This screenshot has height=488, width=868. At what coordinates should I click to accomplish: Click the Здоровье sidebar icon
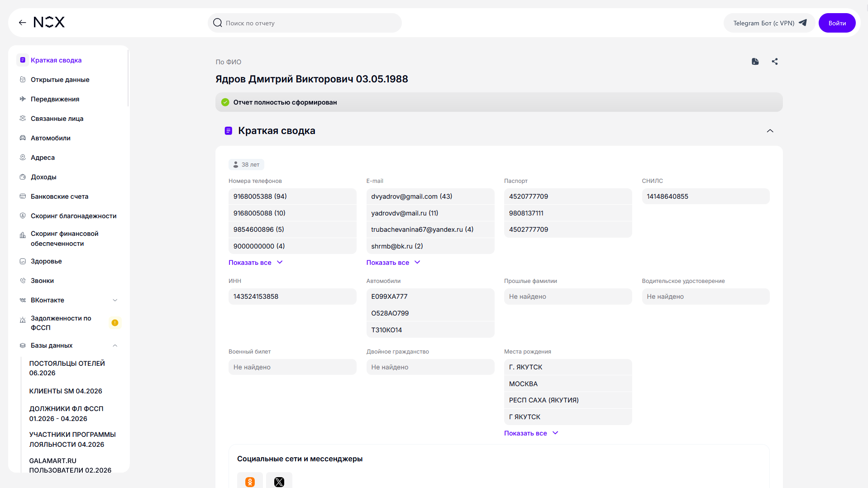coord(23,261)
